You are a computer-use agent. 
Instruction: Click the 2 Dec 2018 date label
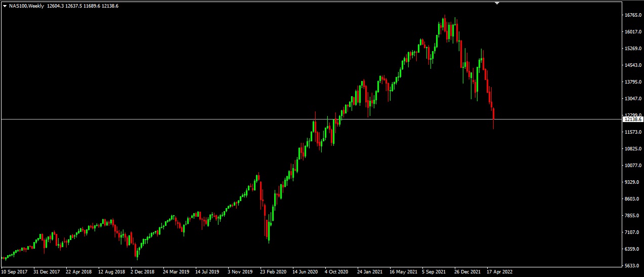click(143, 272)
